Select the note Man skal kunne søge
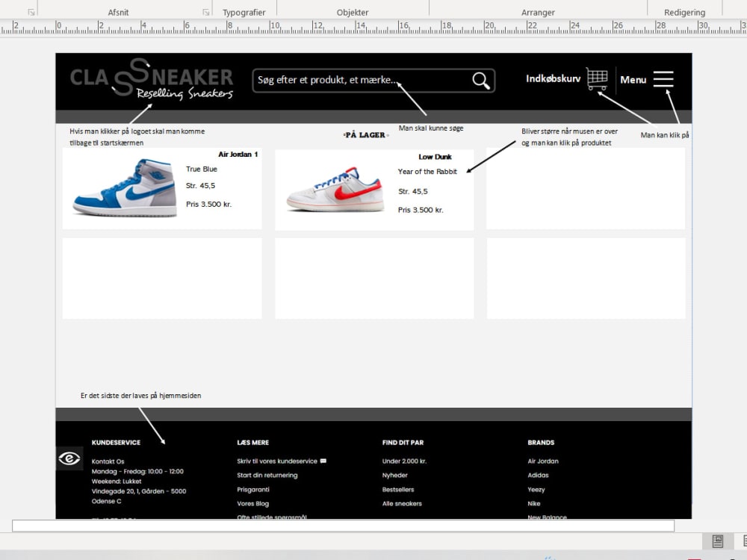747x560 pixels. point(431,128)
